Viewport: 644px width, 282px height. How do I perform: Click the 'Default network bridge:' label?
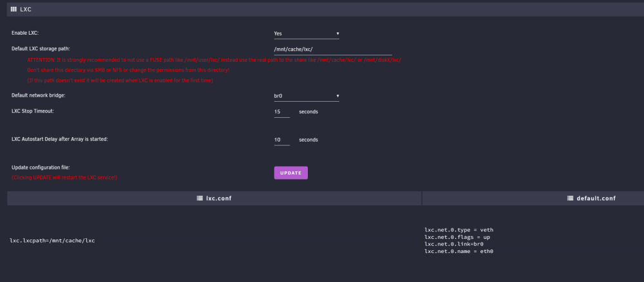coord(38,95)
